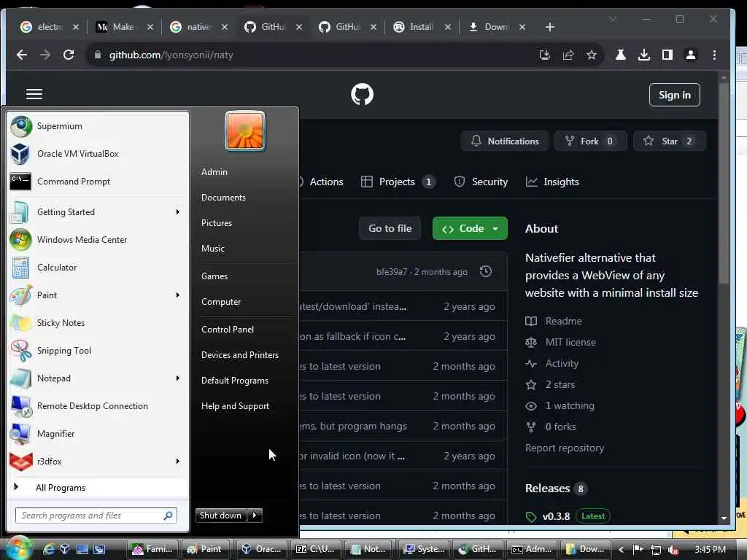Fork the repository
747x560 pixels.
pos(590,141)
